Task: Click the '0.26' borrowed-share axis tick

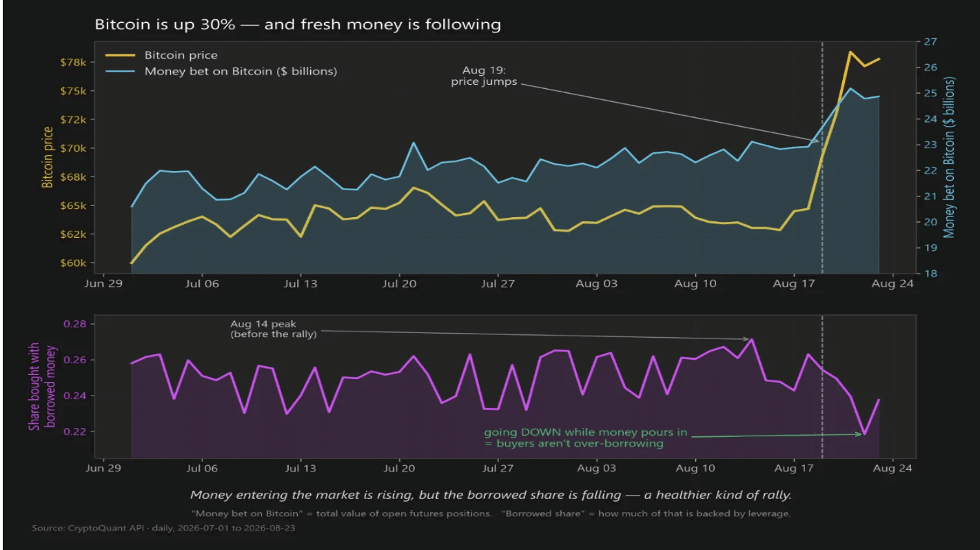Action: click(74, 360)
